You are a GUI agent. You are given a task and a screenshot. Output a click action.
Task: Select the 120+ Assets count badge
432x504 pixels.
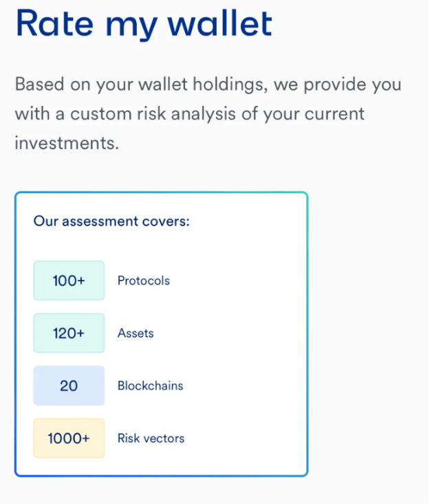coord(69,333)
